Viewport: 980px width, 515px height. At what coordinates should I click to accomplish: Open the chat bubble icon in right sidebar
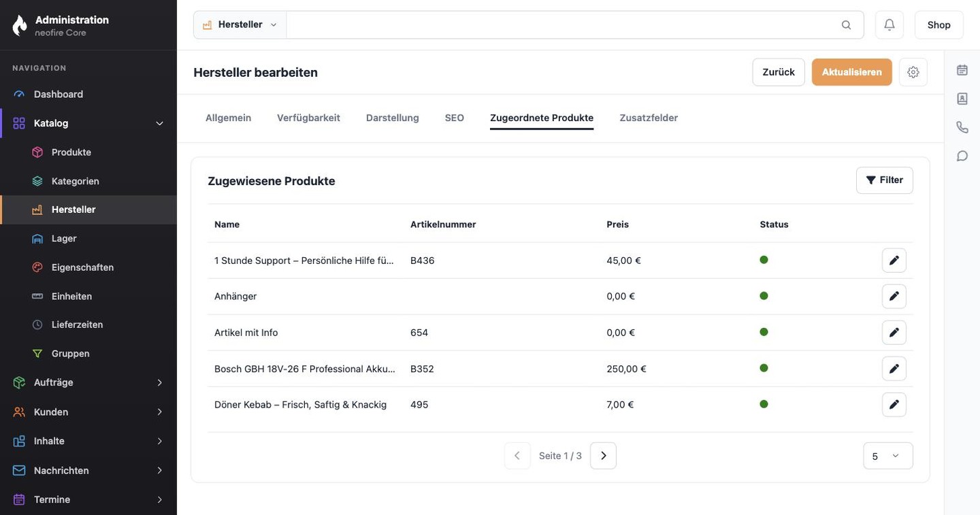pos(962,156)
